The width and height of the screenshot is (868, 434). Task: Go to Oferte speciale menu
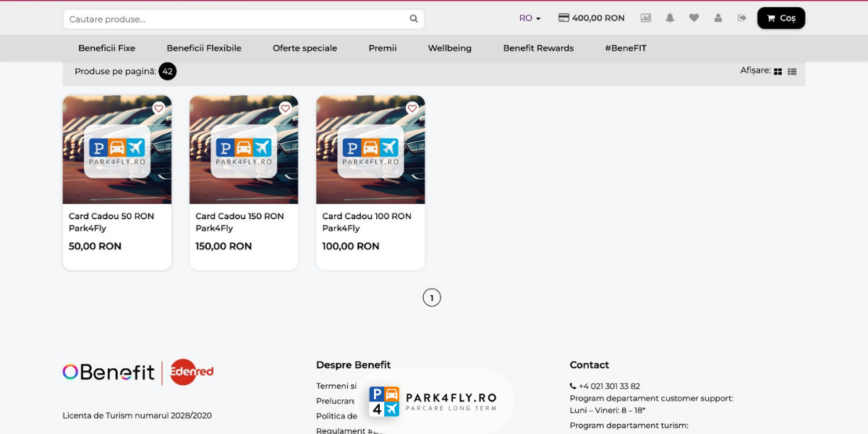pyautogui.click(x=305, y=48)
